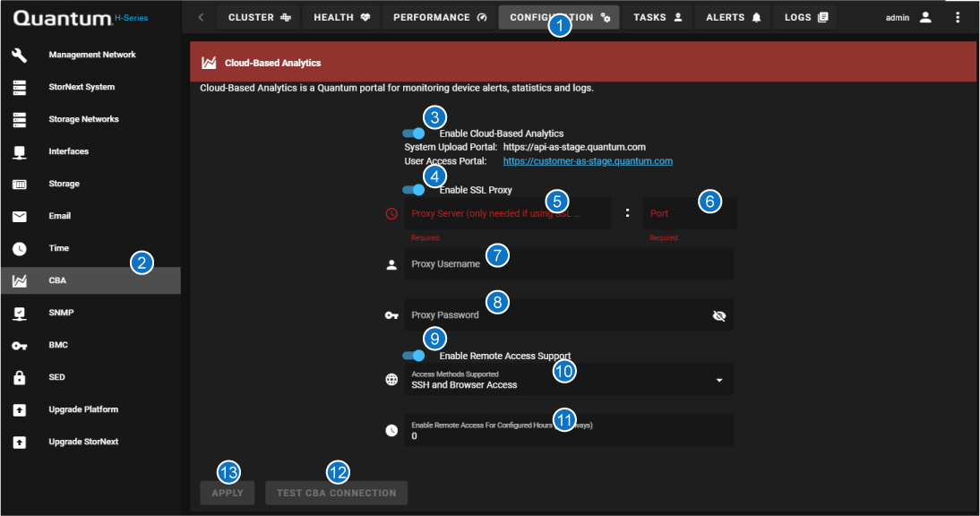The image size is (980, 516).
Task: Select Upgrade Platform in sidebar
Action: coord(90,409)
